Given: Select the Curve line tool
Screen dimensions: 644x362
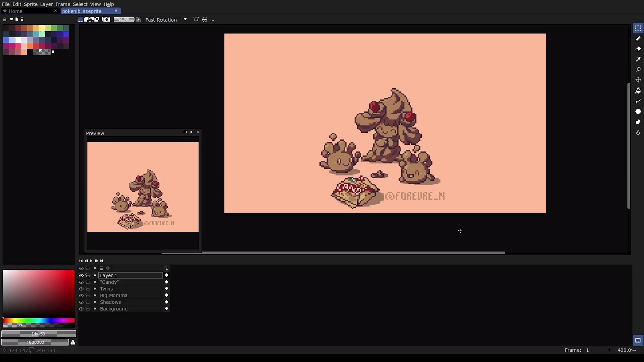Looking at the screenshot, I should (638, 101).
